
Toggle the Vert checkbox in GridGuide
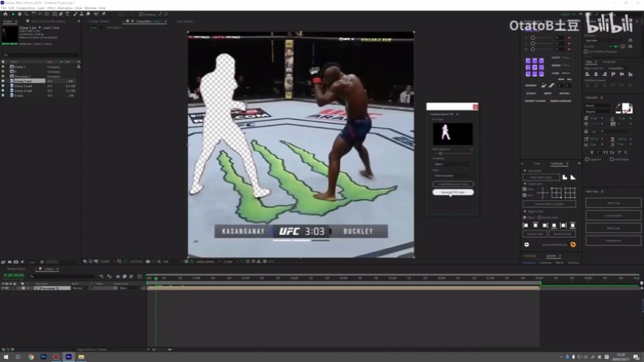(x=525, y=195)
